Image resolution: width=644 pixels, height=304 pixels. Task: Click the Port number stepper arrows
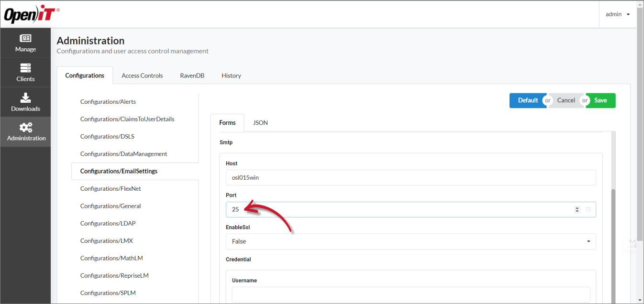577,209
